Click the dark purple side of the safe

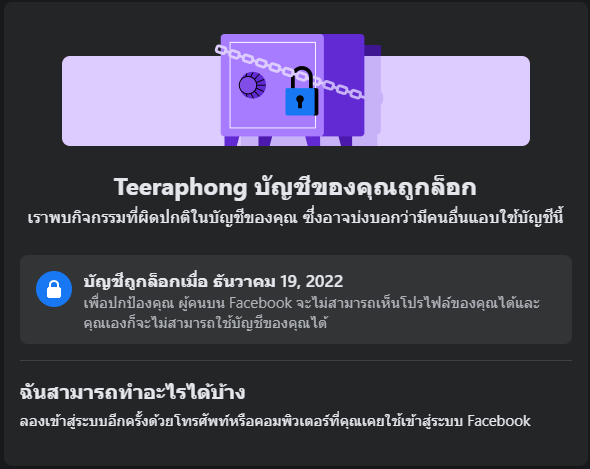click(344, 85)
